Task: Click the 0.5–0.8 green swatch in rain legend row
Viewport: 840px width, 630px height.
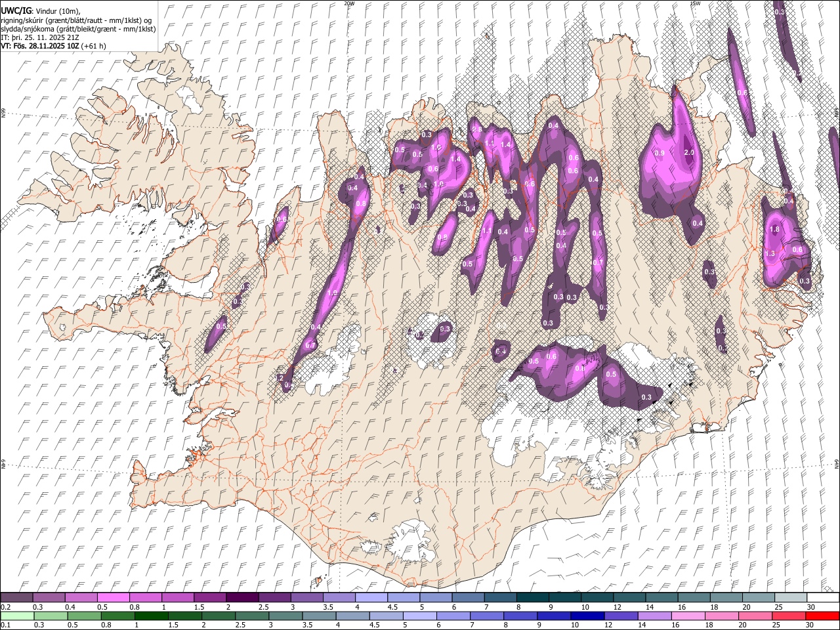Action: 85,616
